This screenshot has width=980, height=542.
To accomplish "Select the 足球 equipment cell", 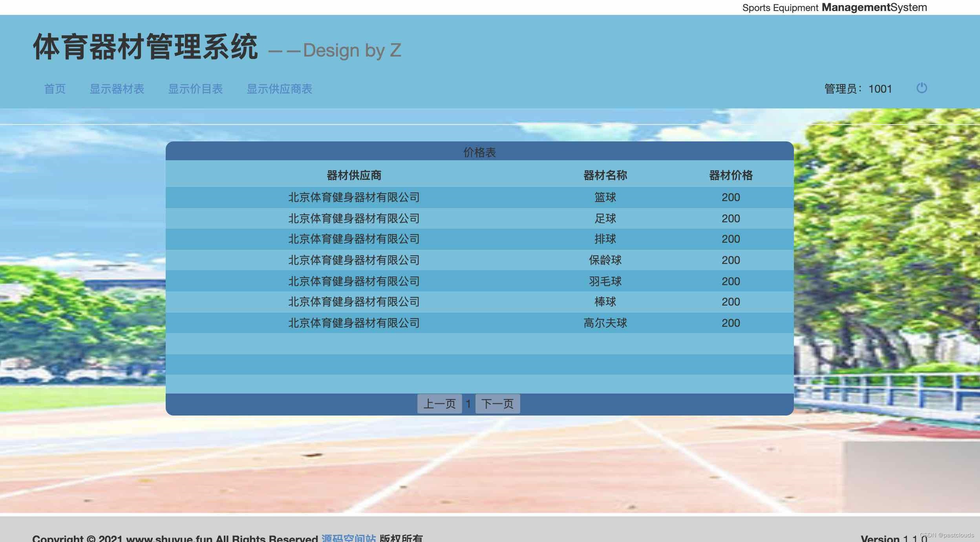I will (605, 218).
